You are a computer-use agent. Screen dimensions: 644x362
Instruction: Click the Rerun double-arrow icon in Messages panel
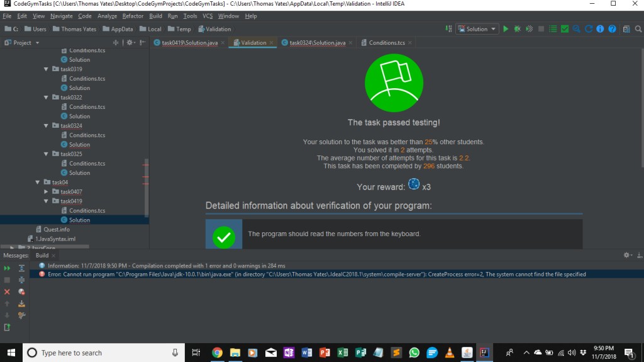[8, 268]
